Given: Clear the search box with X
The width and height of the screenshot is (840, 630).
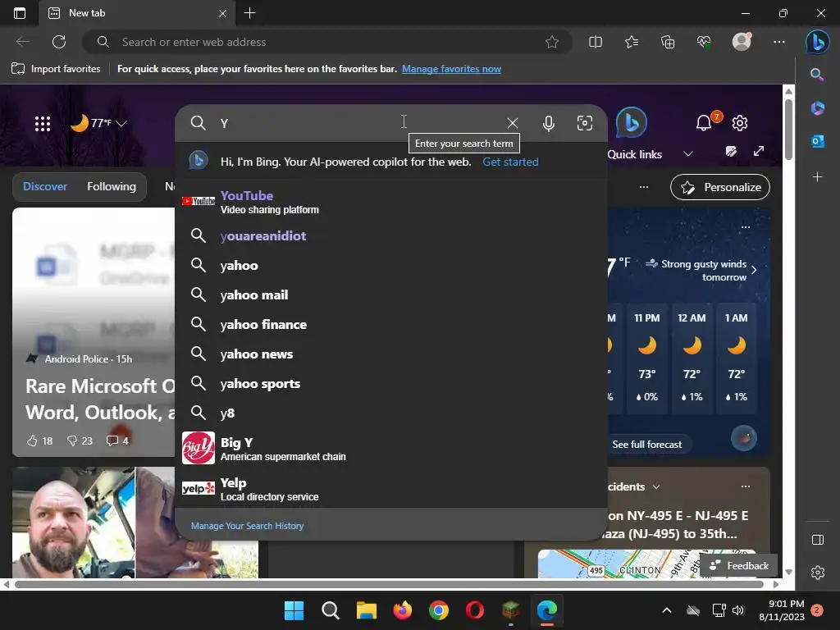Looking at the screenshot, I should (512, 123).
